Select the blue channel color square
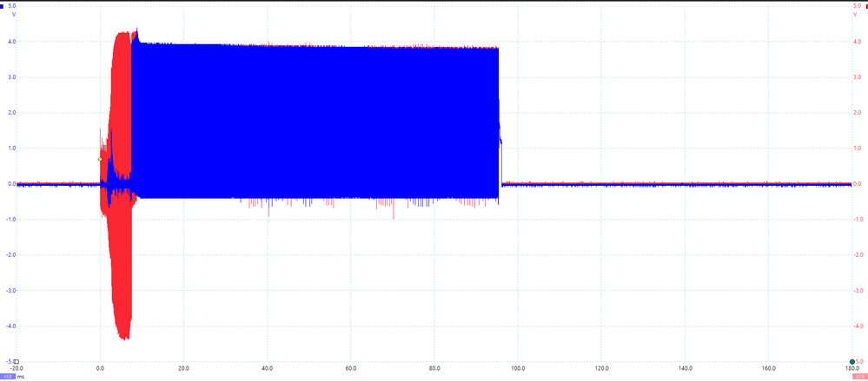 [x=3, y=5]
